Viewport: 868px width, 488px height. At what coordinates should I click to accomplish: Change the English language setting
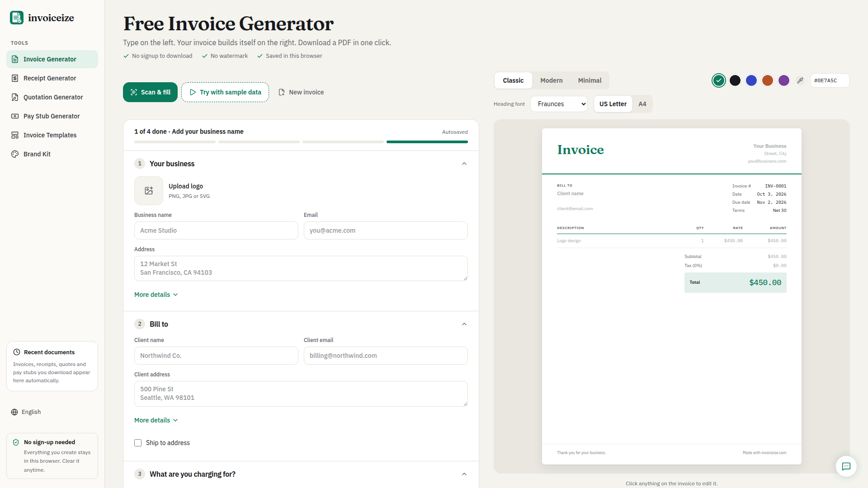click(26, 412)
